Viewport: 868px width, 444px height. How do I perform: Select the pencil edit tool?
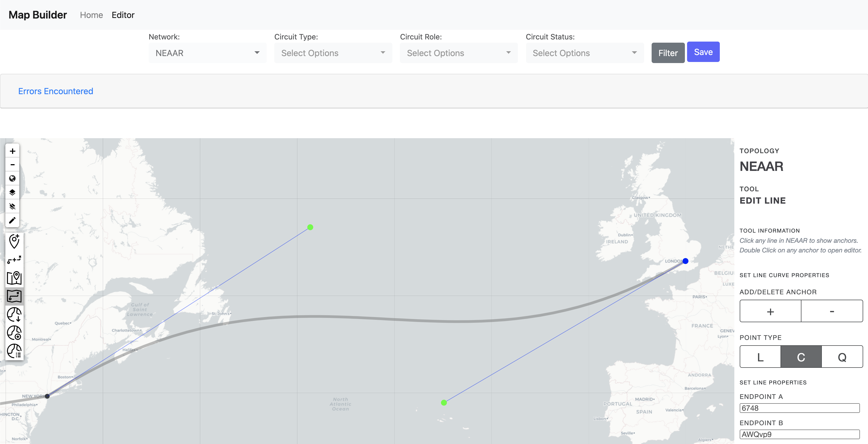click(12, 220)
